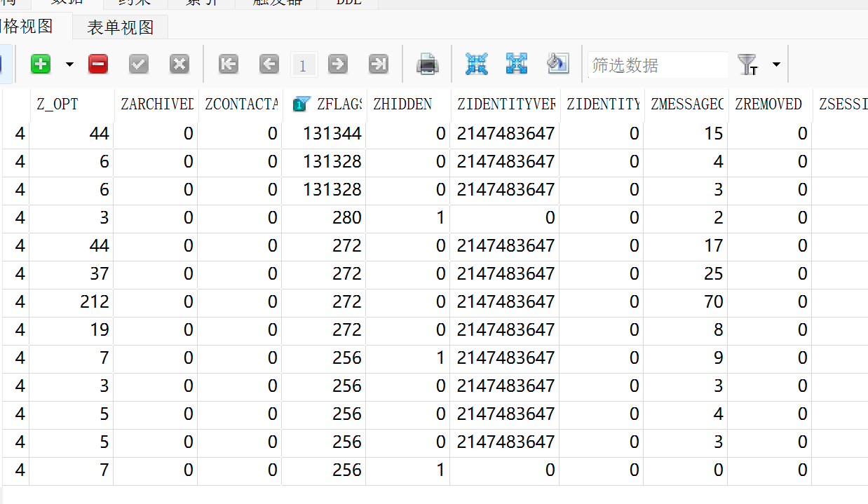Select ZIDENTITYVER cell in the 131344 row
This screenshot has height=504, width=868.
pyautogui.click(x=505, y=133)
